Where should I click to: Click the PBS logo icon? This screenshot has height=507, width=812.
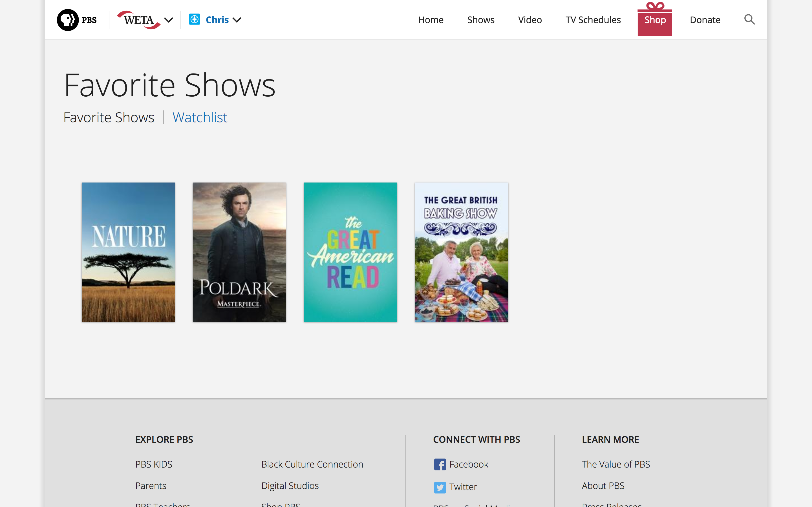pos(68,20)
